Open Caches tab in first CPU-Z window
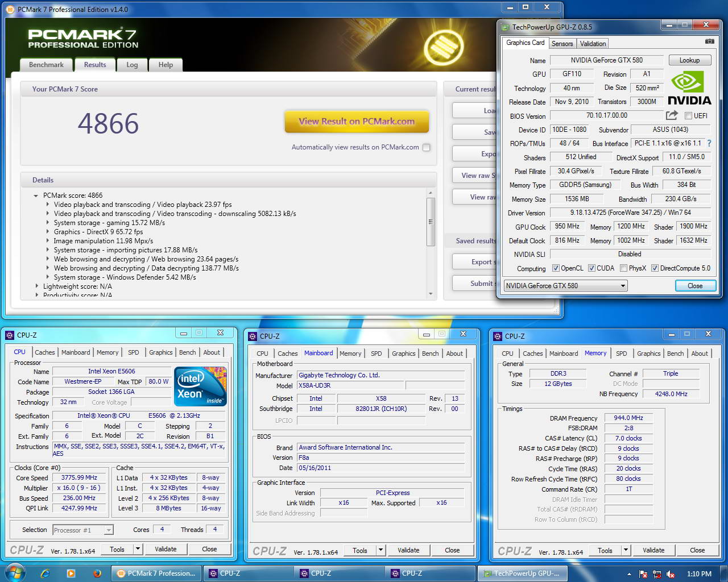This screenshot has height=582, width=728. pyautogui.click(x=45, y=352)
